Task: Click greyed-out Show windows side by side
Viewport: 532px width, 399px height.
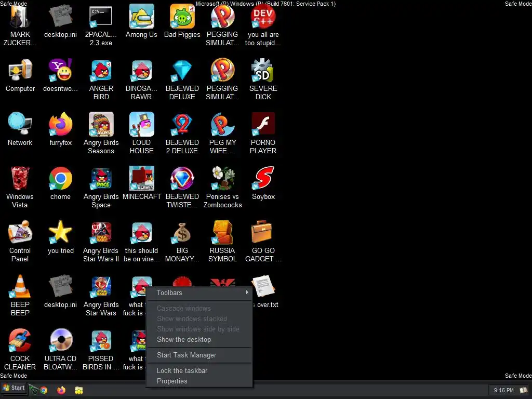Action: 199,329
